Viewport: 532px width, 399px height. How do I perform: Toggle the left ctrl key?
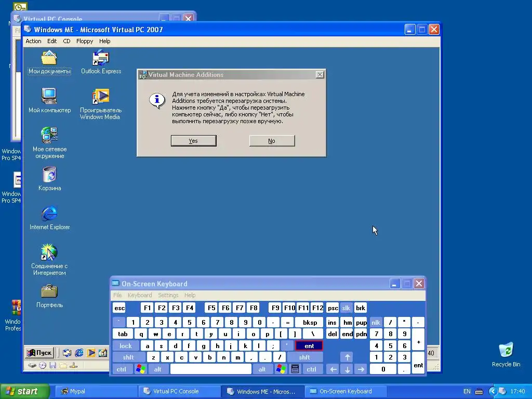tap(121, 369)
